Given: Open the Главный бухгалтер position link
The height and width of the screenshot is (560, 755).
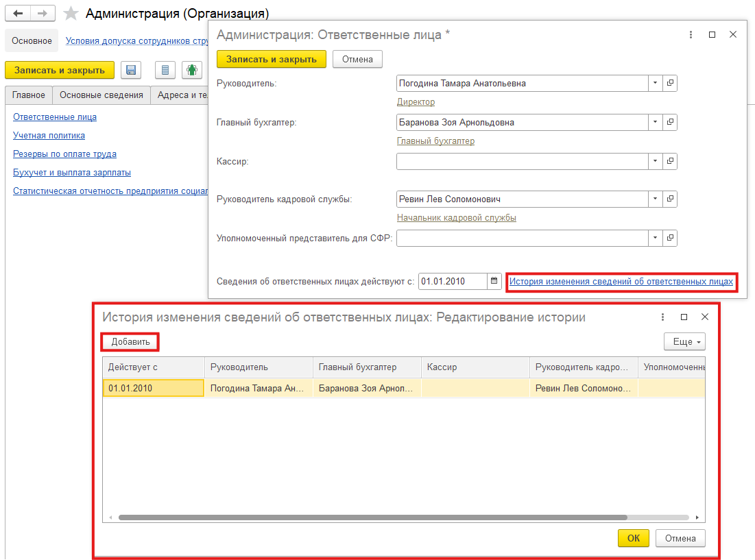Looking at the screenshot, I should click(x=435, y=141).
